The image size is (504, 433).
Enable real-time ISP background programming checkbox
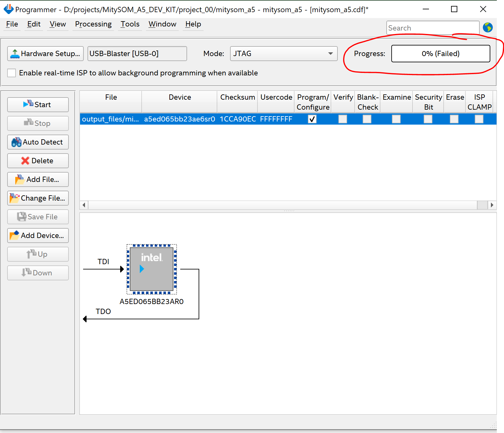tap(12, 73)
